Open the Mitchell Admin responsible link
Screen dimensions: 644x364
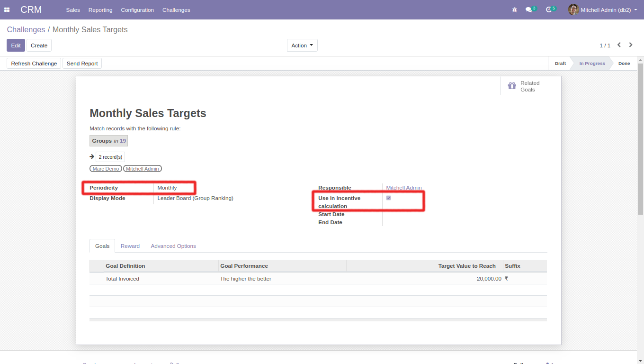(404, 188)
